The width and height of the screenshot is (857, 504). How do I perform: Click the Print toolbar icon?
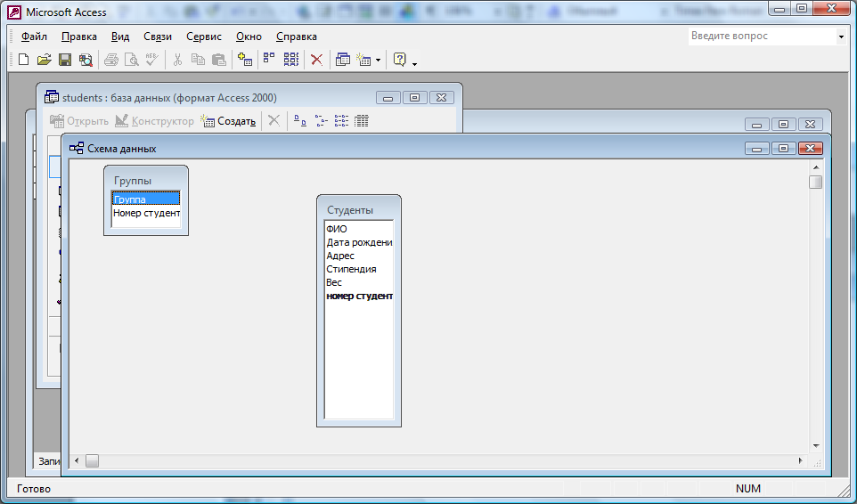111,60
